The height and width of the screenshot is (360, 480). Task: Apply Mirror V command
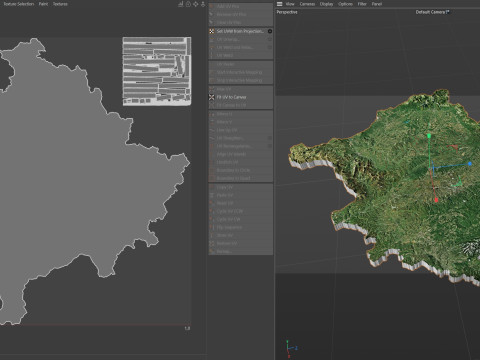click(241, 122)
